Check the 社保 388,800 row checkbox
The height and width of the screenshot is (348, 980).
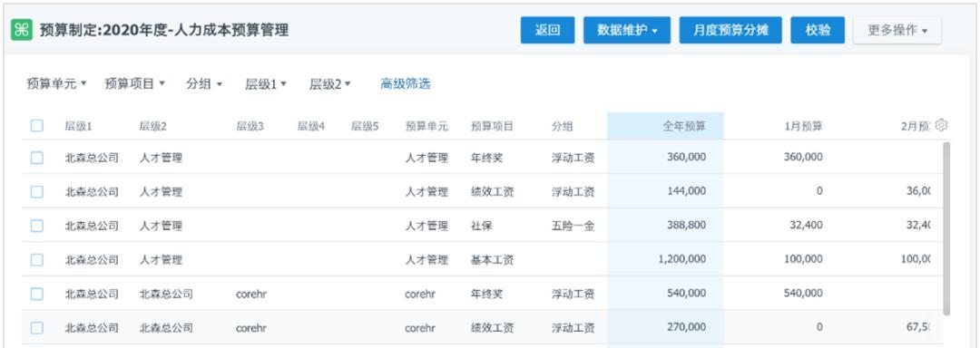37,226
